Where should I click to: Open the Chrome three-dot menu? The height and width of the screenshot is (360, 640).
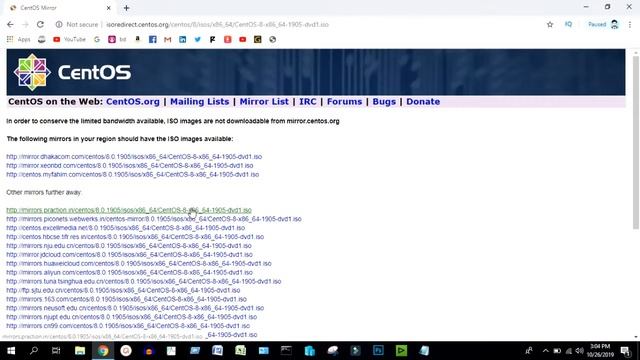click(630, 24)
